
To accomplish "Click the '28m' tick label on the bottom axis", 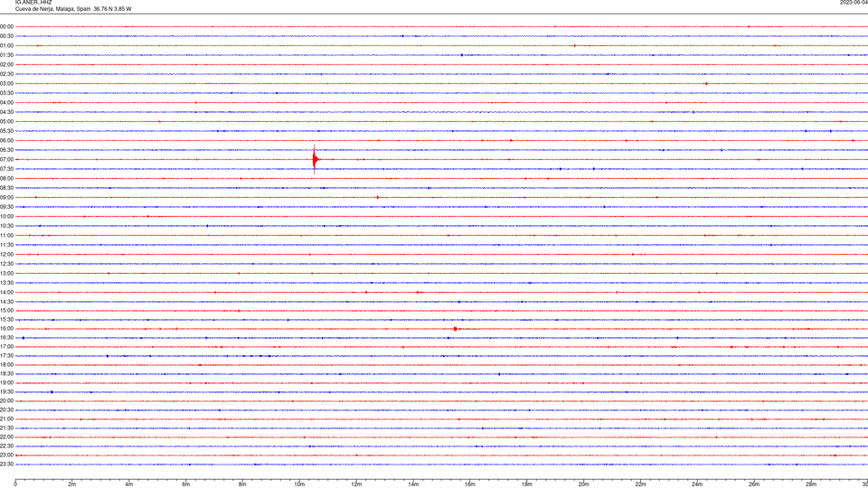I will click(x=811, y=484).
